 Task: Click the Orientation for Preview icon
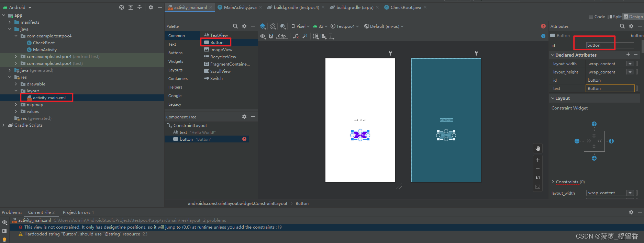(273, 26)
